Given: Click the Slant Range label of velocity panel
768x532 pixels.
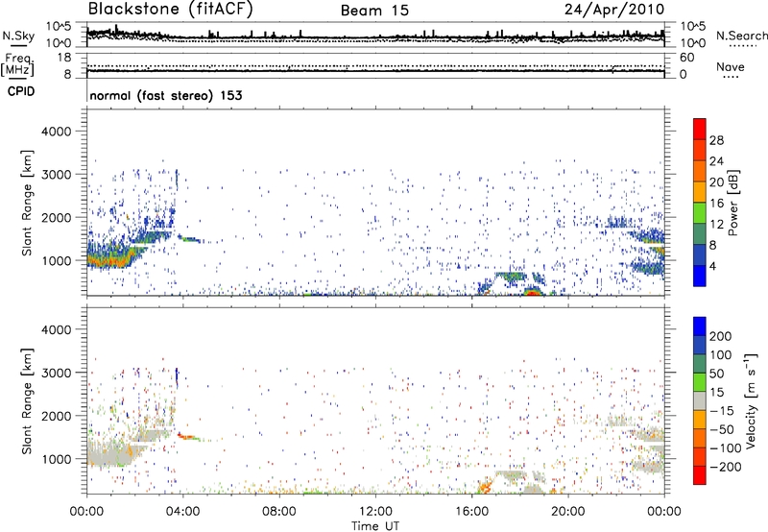Looking at the screenshot, I should pyautogui.click(x=27, y=400).
